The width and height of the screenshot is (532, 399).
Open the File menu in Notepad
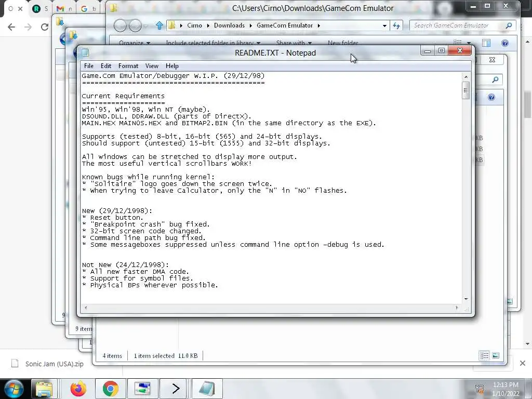click(x=88, y=66)
